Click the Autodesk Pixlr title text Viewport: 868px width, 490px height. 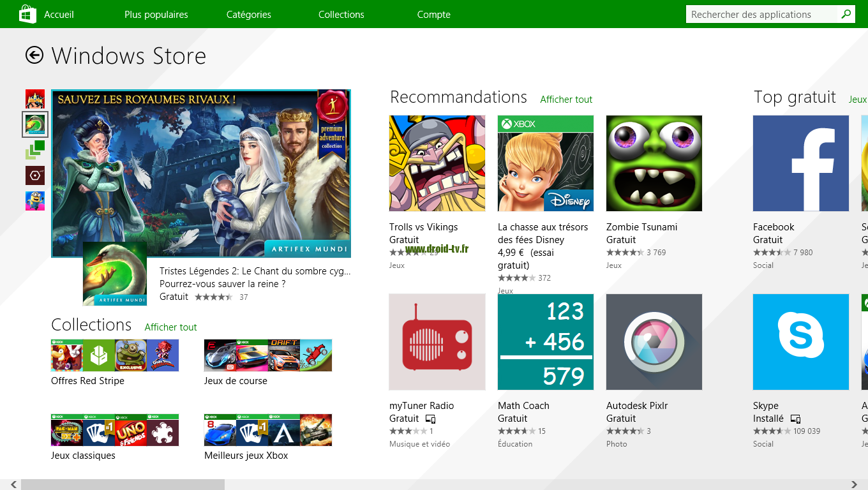coord(637,406)
